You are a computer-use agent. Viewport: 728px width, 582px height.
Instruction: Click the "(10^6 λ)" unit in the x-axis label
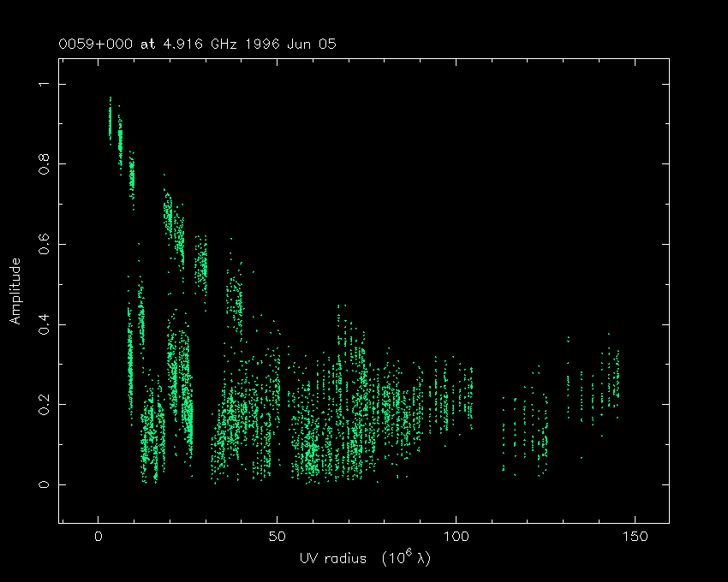[405, 557]
